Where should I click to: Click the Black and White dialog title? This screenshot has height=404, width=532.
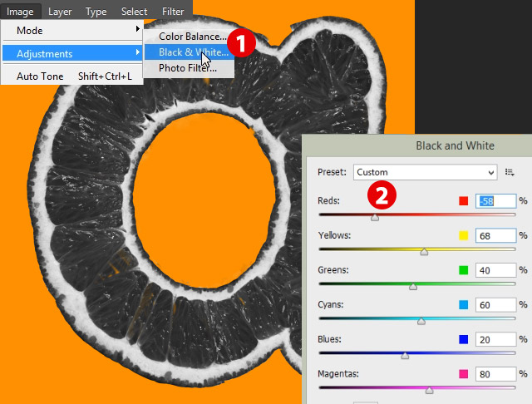point(455,145)
